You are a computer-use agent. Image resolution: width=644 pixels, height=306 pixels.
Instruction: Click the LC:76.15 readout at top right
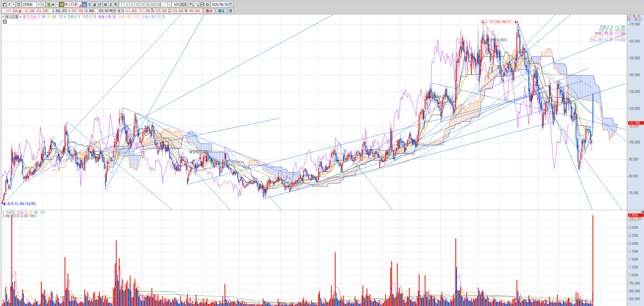[x=633, y=16]
